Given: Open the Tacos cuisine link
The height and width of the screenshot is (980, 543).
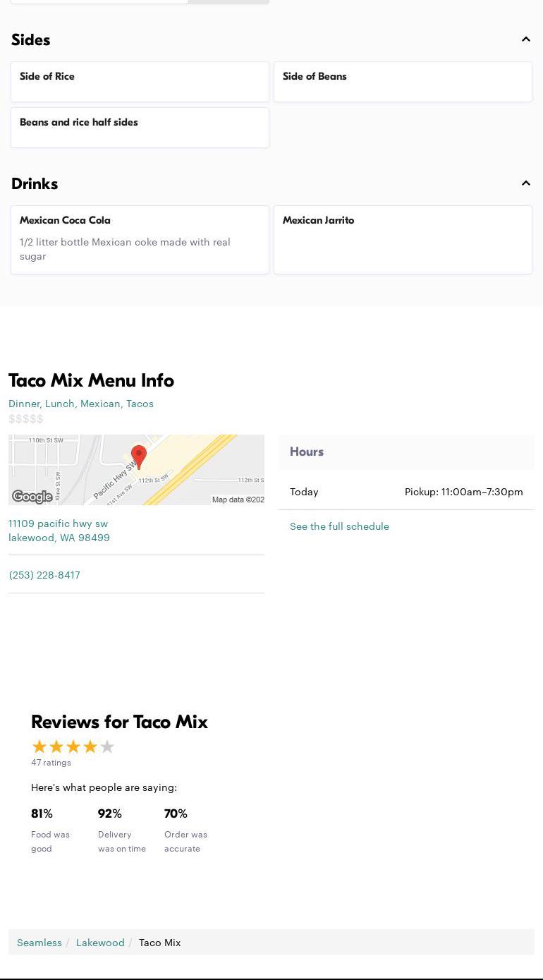Looking at the screenshot, I should point(140,404).
